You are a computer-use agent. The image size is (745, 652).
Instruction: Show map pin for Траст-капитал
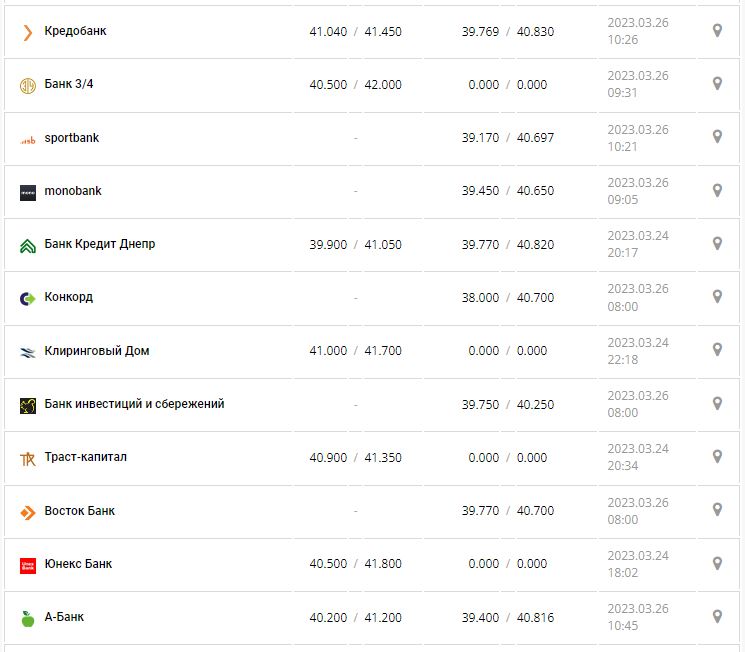point(717,457)
